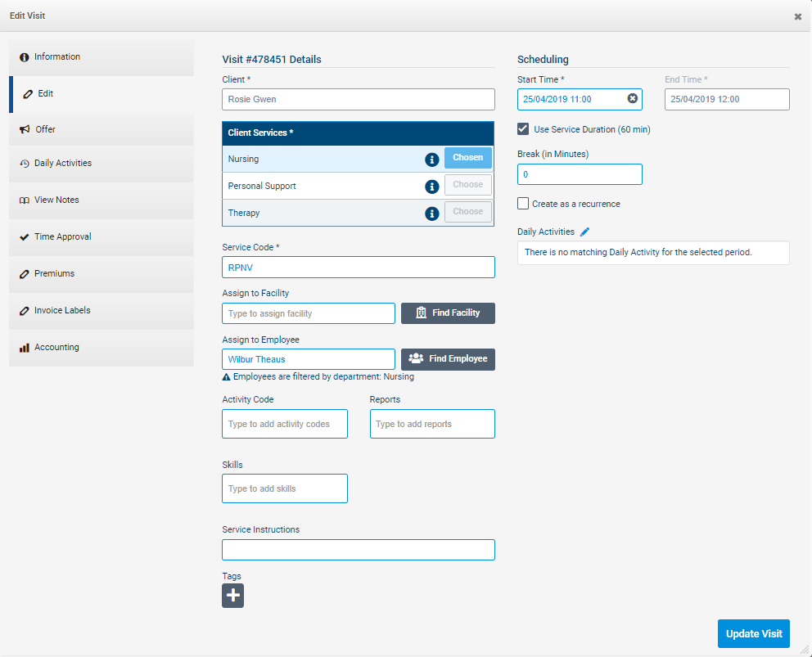Click the info icon beside Personal Support
Screen dimensions: 812x657
(x=432, y=187)
